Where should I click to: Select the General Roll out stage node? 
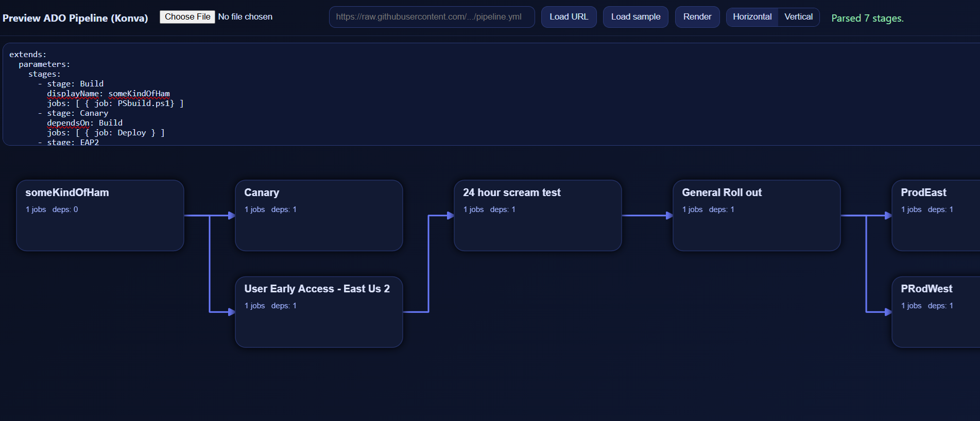pyautogui.click(x=757, y=215)
